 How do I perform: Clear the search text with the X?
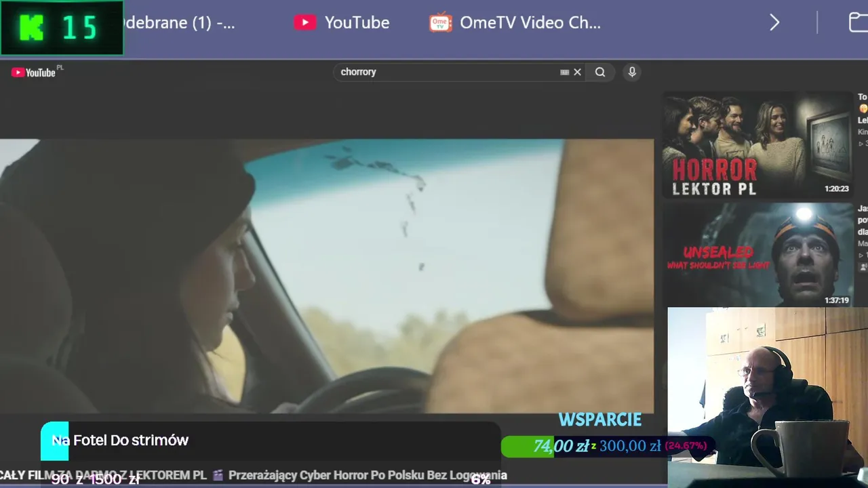[578, 72]
